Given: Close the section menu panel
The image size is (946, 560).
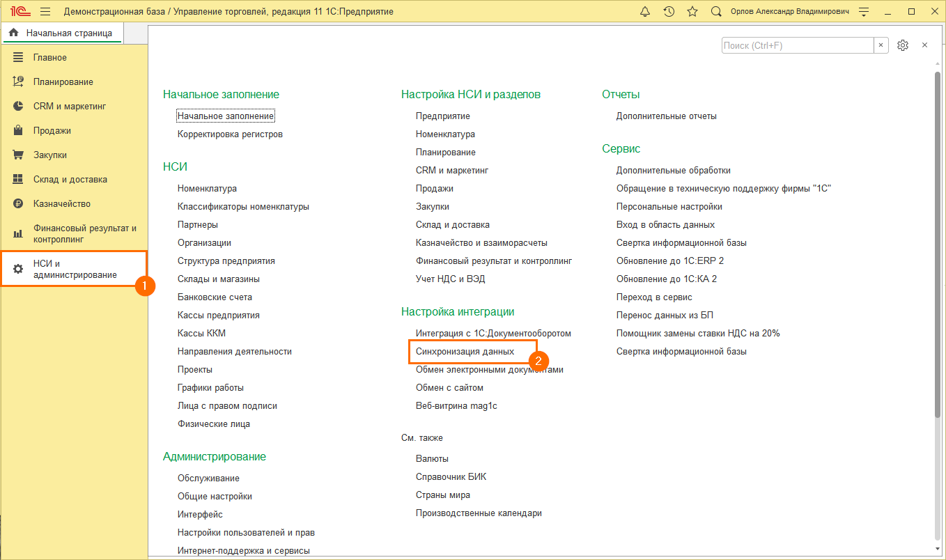Looking at the screenshot, I should tap(924, 45).
